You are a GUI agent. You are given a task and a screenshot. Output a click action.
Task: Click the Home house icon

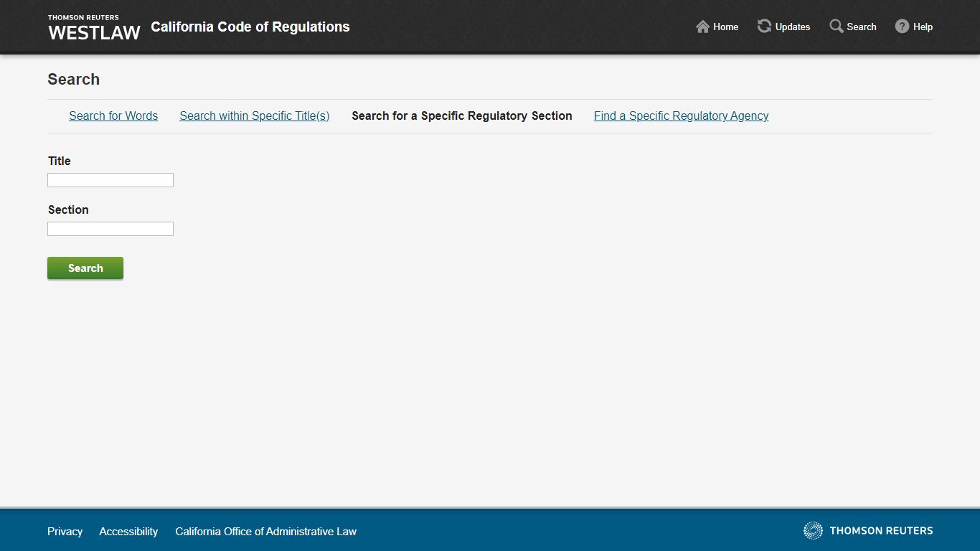tap(702, 27)
